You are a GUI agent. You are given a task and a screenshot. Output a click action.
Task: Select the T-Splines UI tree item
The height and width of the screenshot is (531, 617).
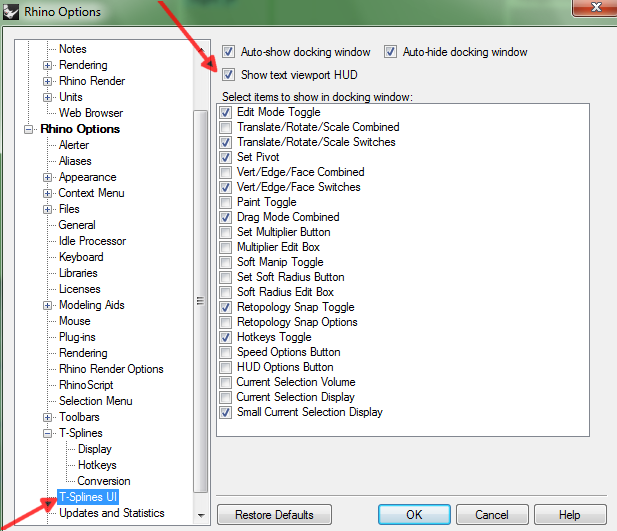point(88,497)
